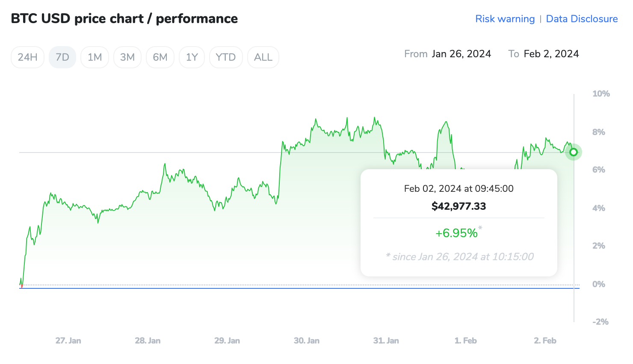Click the blue baseline at the chart bottom

(x=299, y=289)
